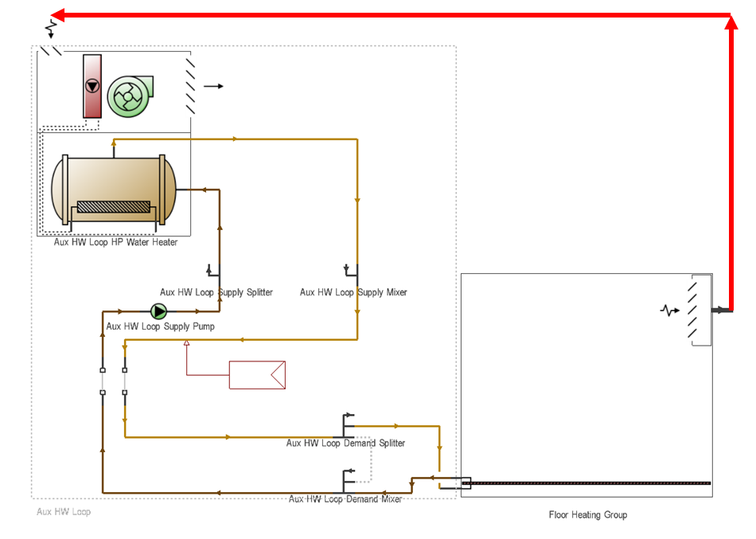This screenshot has height=539, width=756.
Task: Select the red heating coil with pump symbol
Action: pos(92,86)
